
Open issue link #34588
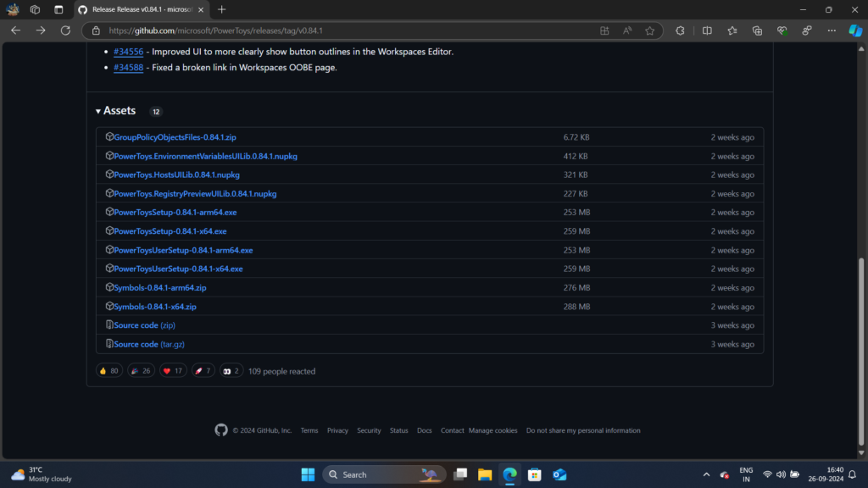129,68
